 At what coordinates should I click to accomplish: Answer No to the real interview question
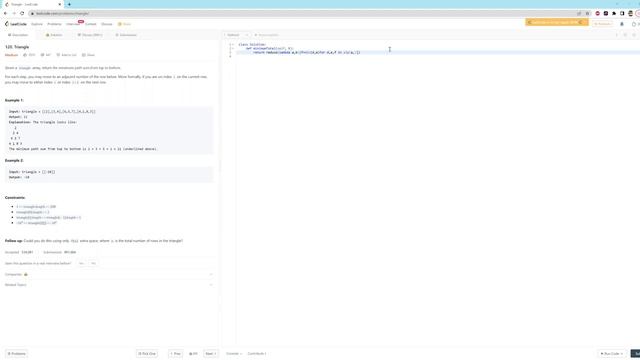[x=93, y=264]
